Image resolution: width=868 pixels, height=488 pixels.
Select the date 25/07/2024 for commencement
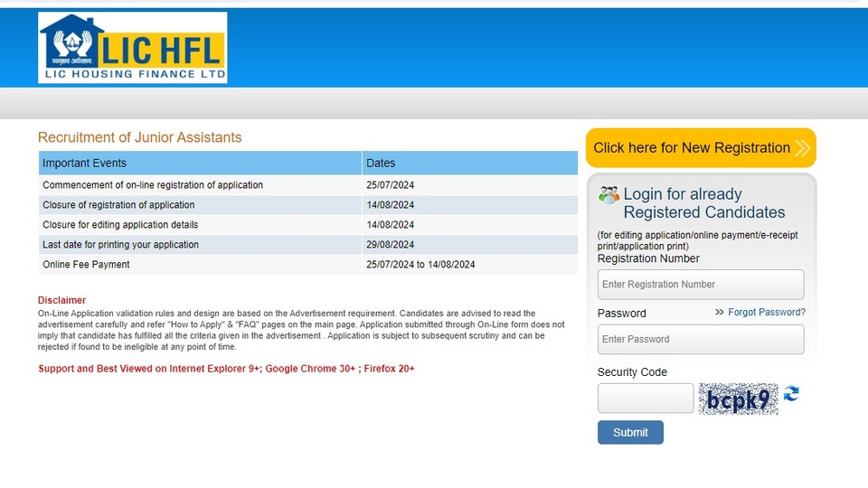(390, 184)
